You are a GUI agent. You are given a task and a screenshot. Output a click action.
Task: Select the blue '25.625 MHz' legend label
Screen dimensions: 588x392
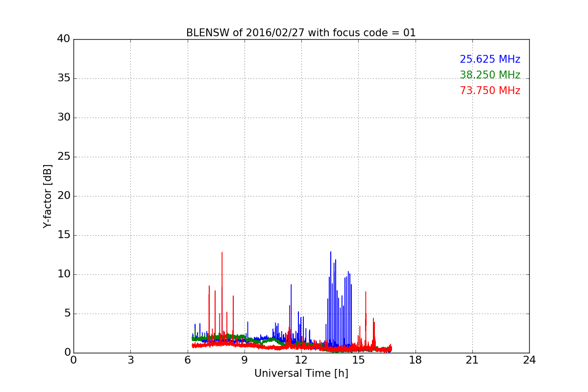(490, 59)
